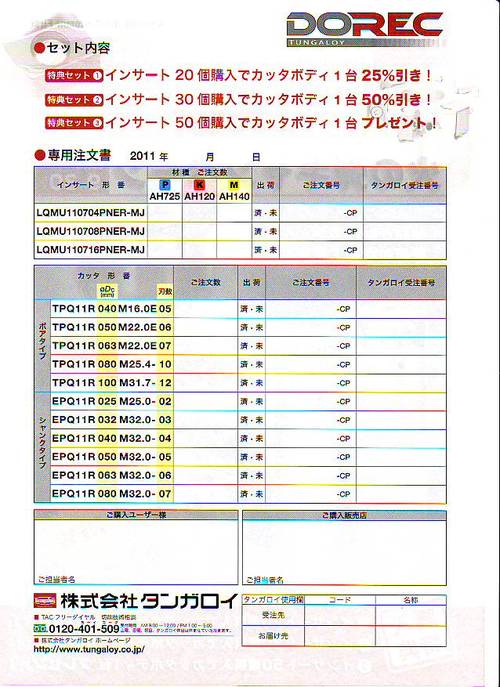
Task: Select insert LQMU110704PNER-MJ
Action: pos(91,213)
